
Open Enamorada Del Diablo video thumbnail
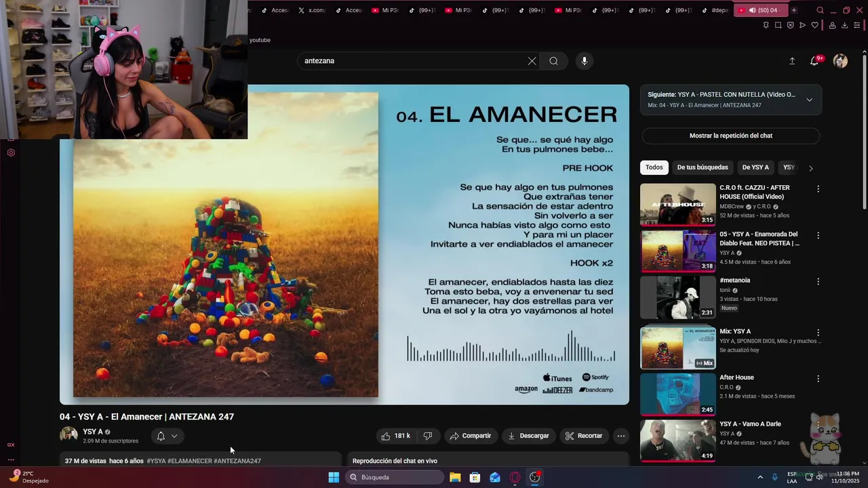click(677, 251)
